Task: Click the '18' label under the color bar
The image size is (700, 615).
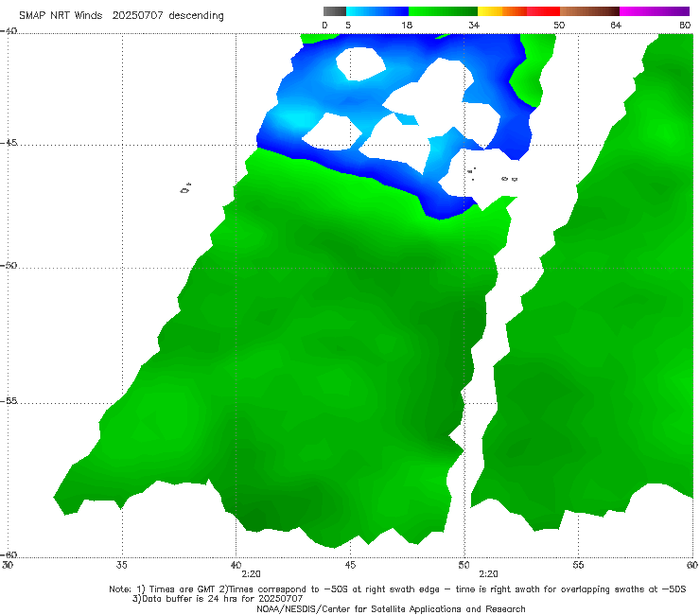Action: tap(407, 25)
